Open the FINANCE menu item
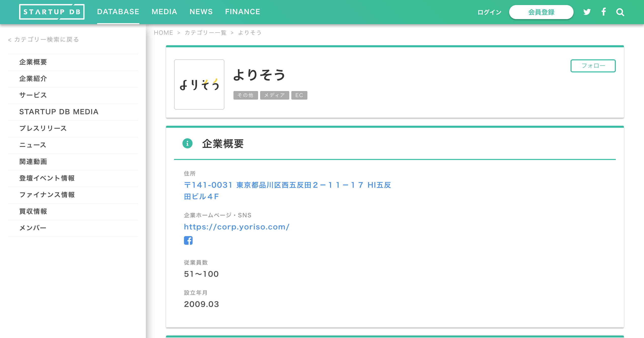Screen dimensions: 644x338 [x=243, y=12]
